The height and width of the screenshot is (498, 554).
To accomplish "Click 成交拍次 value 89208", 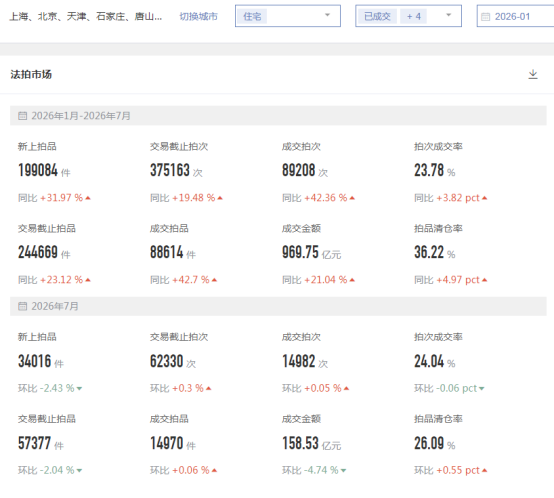I will click(299, 170).
